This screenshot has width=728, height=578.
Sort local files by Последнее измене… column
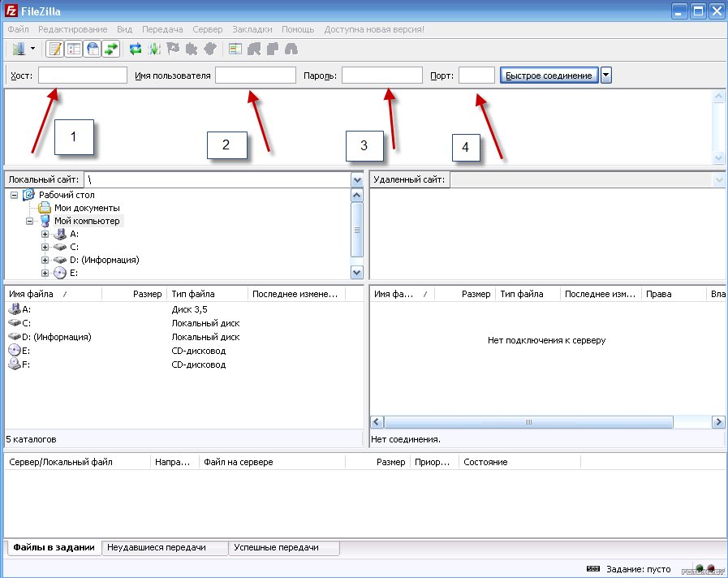tap(296, 294)
